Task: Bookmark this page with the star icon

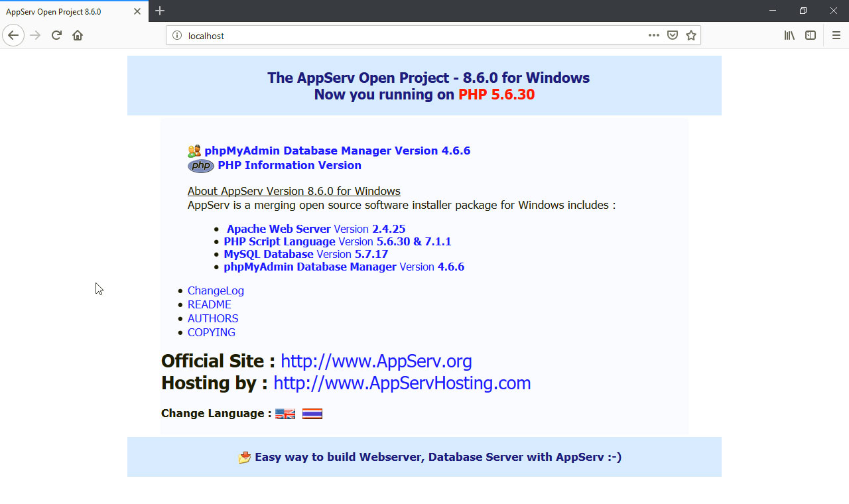Action: pyautogui.click(x=691, y=35)
